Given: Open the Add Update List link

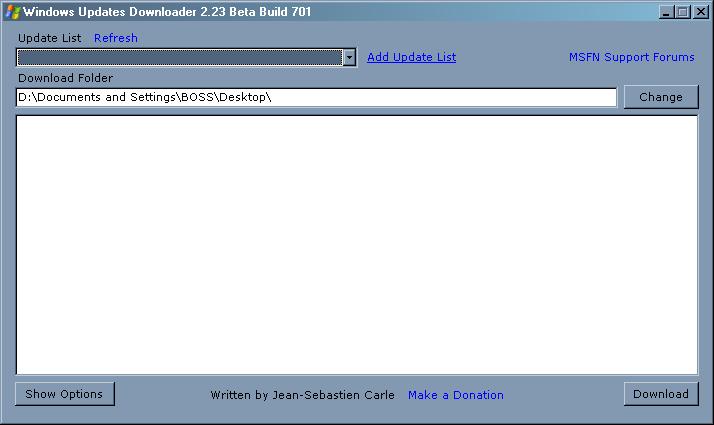Looking at the screenshot, I should [x=411, y=57].
